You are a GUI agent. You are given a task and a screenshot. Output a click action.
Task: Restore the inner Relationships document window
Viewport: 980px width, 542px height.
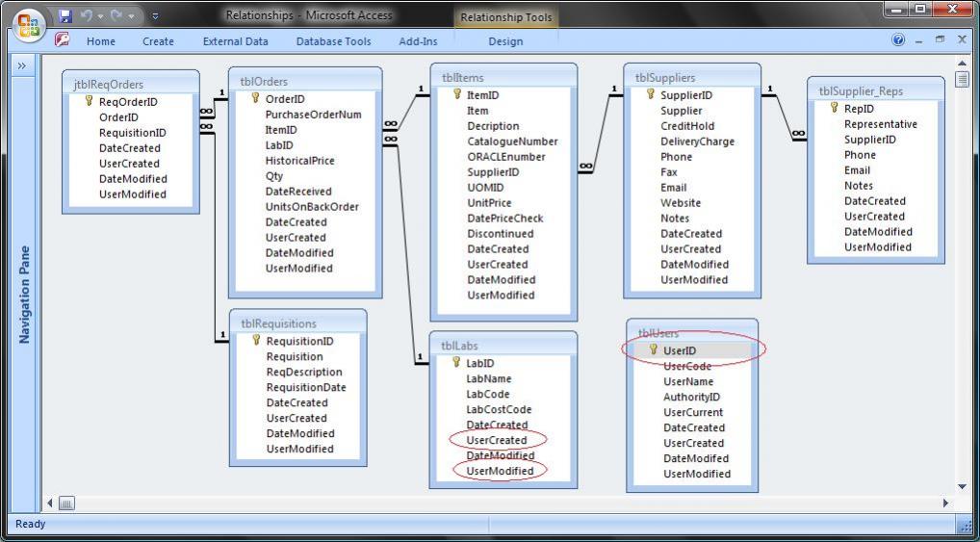point(940,40)
